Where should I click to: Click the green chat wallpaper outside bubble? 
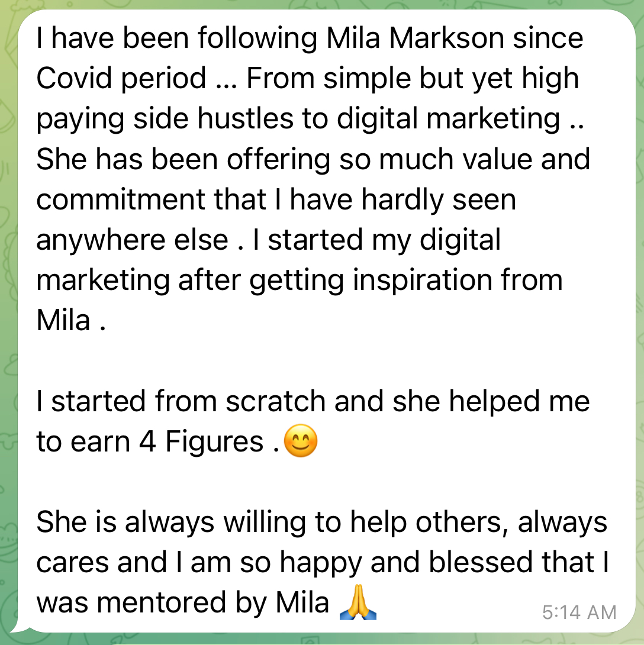tap(8, 329)
